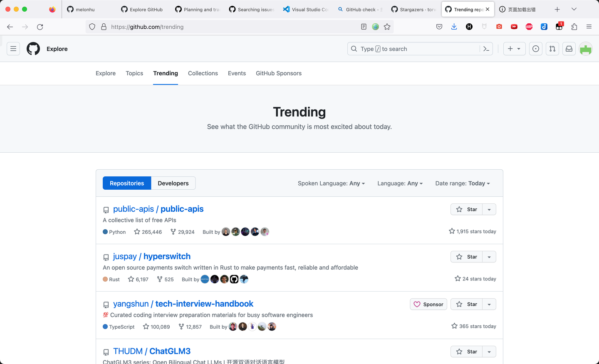This screenshot has width=599, height=364.
Task: Open yangshun / tech-interview-handbook link
Action: [x=183, y=304]
